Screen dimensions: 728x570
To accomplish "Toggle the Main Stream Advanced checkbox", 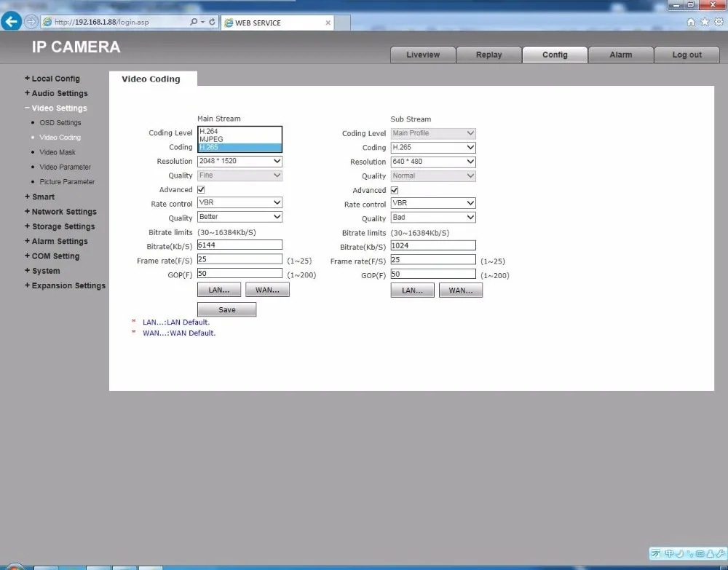I will click(x=201, y=189).
